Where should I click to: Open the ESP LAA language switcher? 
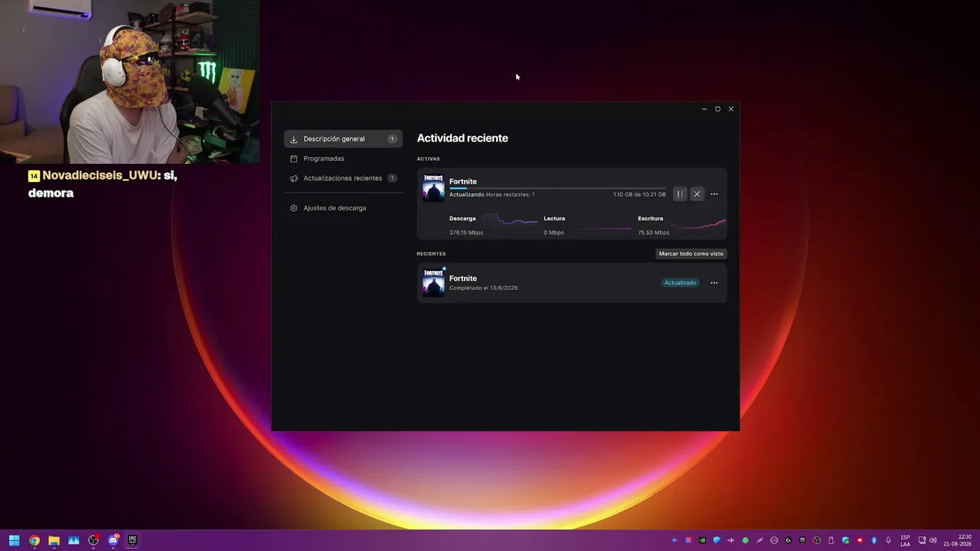(x=906, y=540)
